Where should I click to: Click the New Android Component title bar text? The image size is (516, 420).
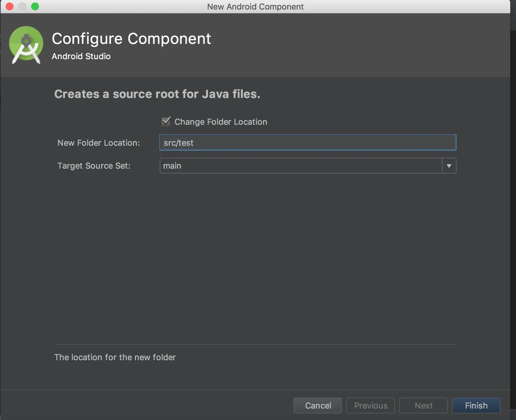point(255,7)
